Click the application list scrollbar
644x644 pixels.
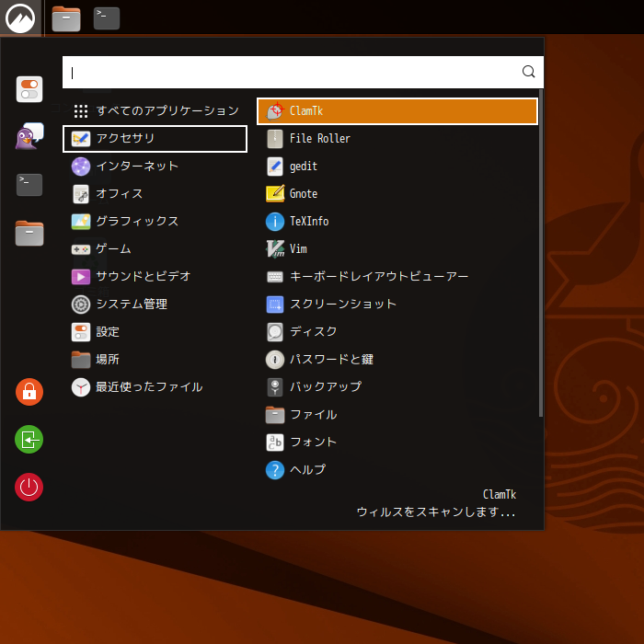pyautogui.click(x=541, y=253)
